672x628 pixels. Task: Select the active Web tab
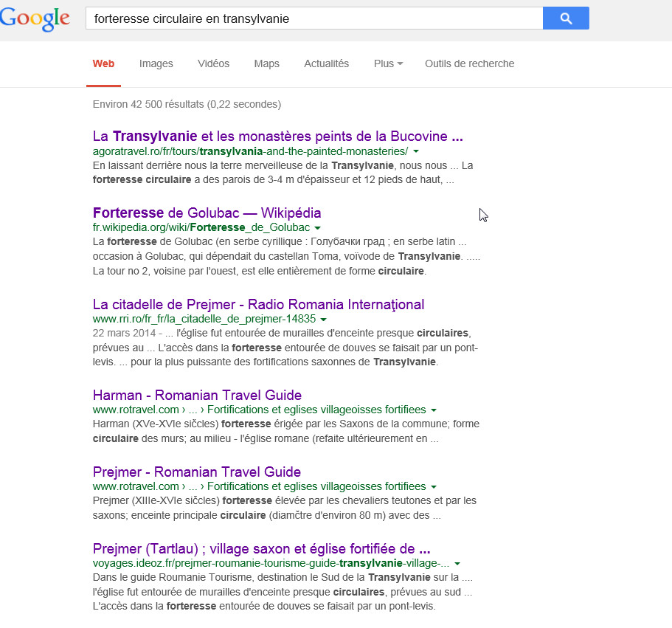[103, 63]
